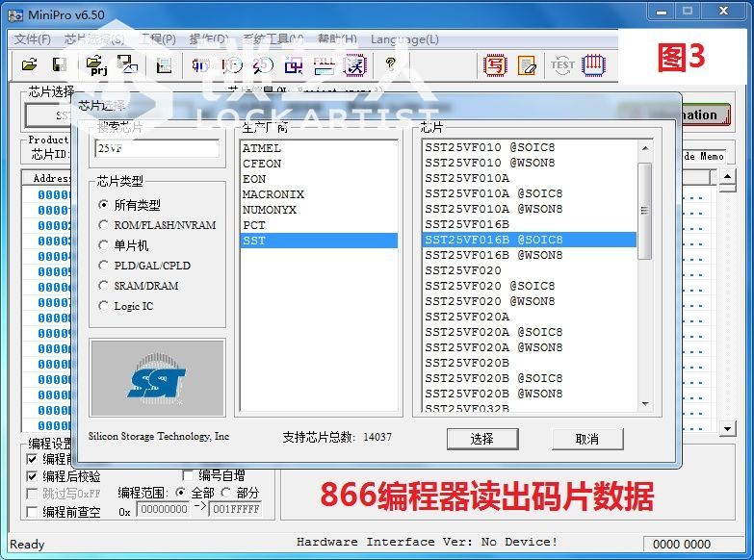Select SST in manufacturer list
The height and width of the screenshot is (560, 754).
pos(319,241)
